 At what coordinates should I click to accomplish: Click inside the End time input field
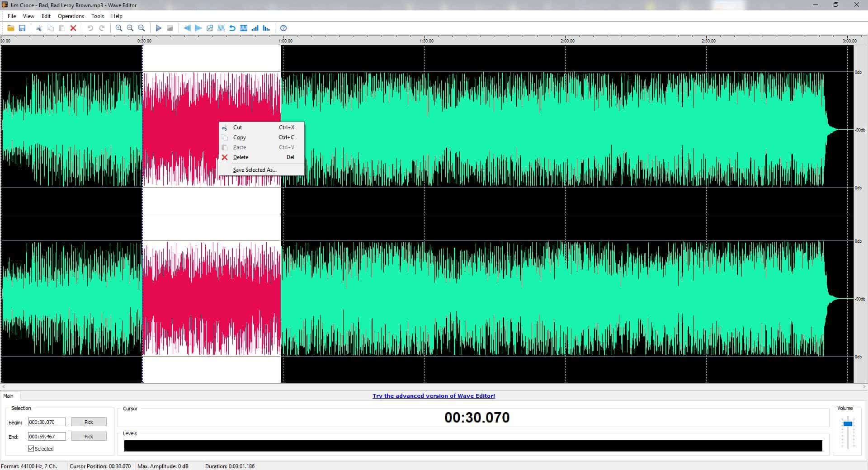coord(47,436)
